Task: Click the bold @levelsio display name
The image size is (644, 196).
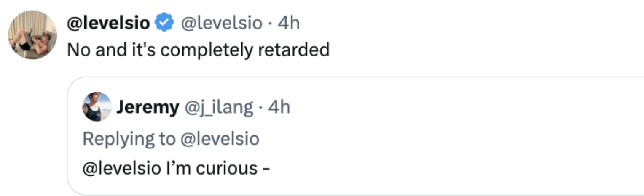Action: tap(108, 23)
